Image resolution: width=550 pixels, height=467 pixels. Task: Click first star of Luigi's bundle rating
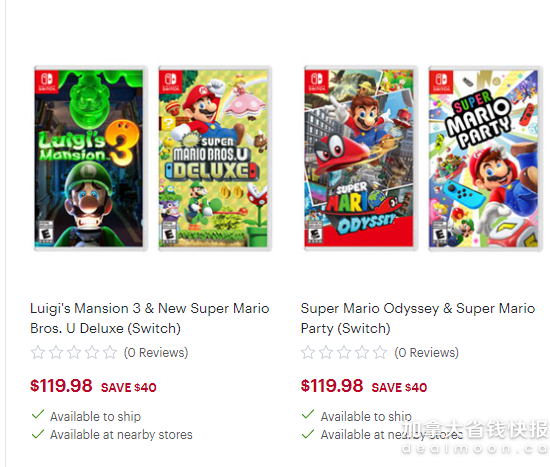point(38,352)
